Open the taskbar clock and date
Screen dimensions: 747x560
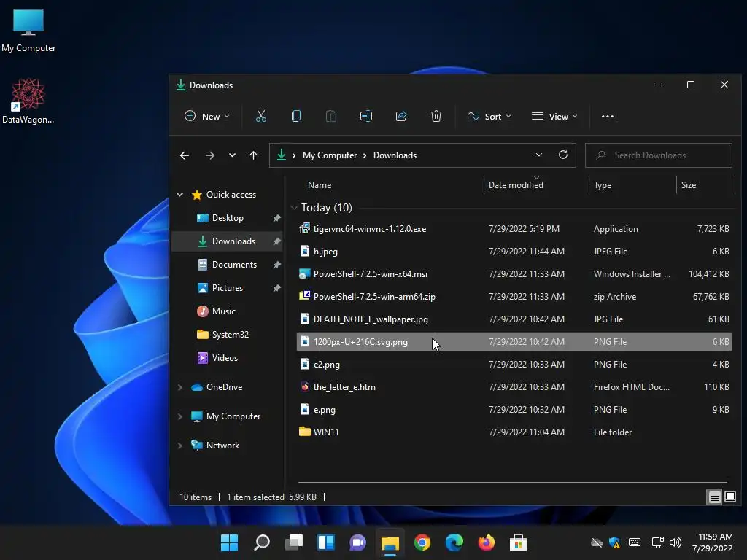click(x=712, y=542)
